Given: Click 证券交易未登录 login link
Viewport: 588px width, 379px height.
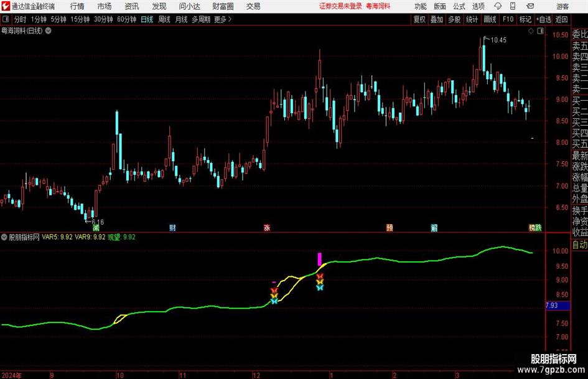Looking at the screenshot, I should pos(340,6).
